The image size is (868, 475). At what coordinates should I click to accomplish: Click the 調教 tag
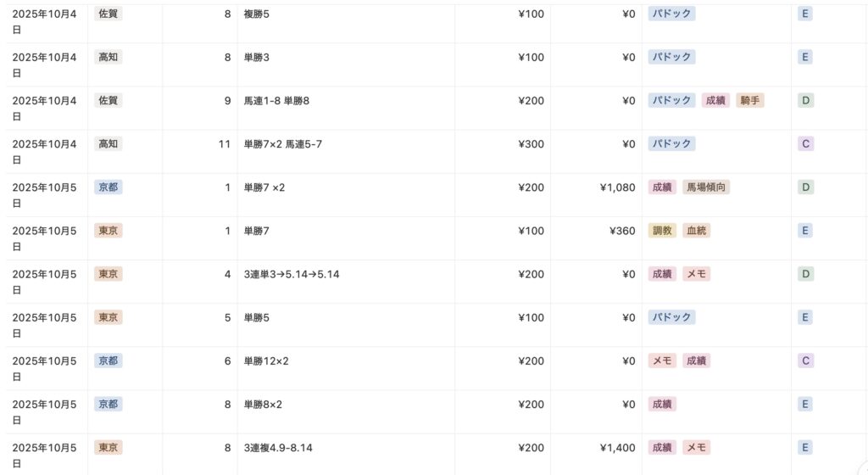click(x=663, y=231)
